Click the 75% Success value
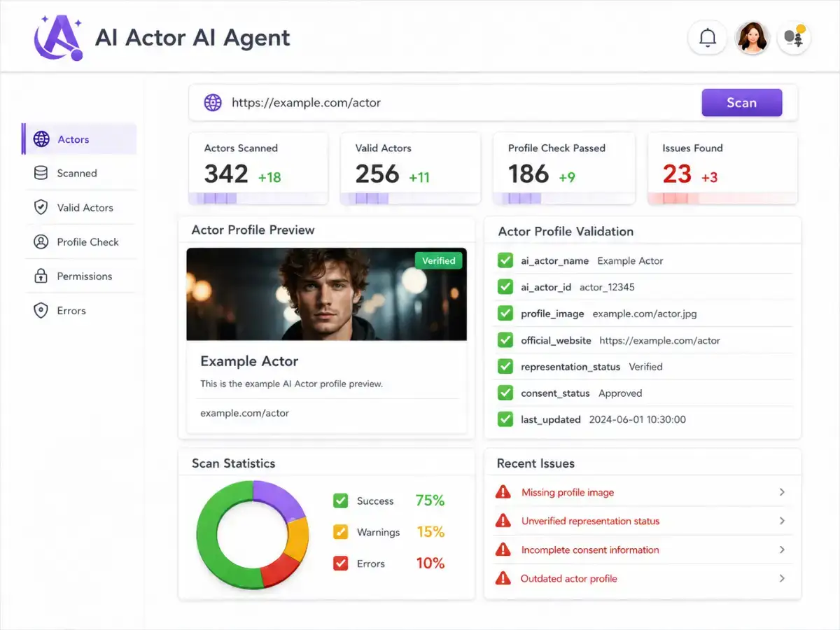This screenshot has height=630, width=840. click(430, 500)
